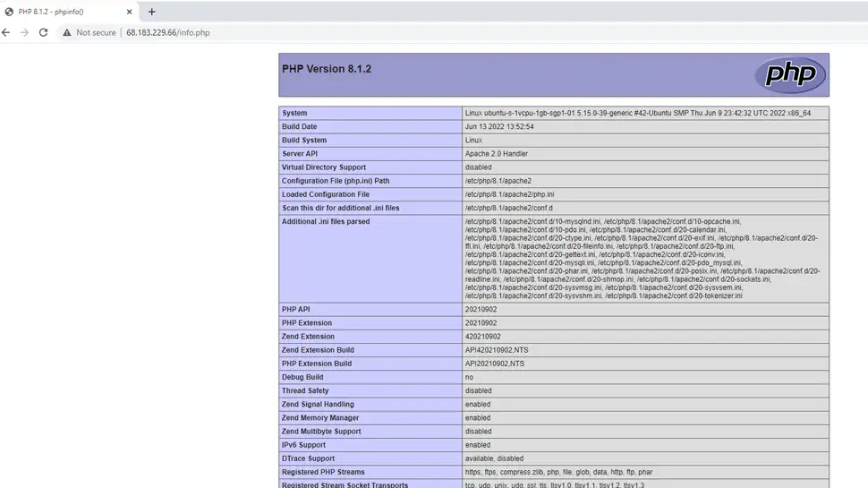Click Loaded Configuration File label
Image resolution: width=868 pixels, height=488 pixels.
coord(326,194)
